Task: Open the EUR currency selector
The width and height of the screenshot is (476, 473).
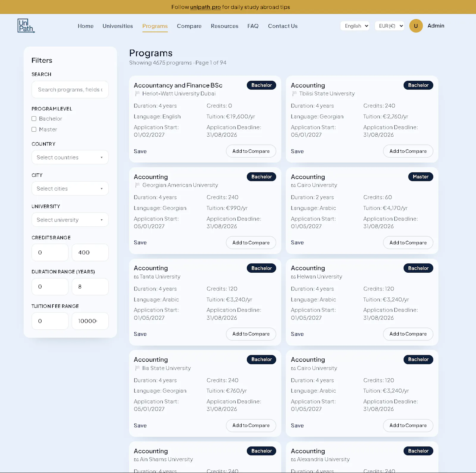Action: tap(389, 26)
